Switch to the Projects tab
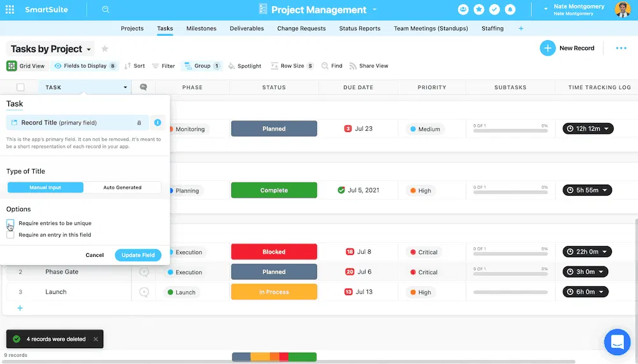Screen dimensions: 638x364 [x=132, y=29]
